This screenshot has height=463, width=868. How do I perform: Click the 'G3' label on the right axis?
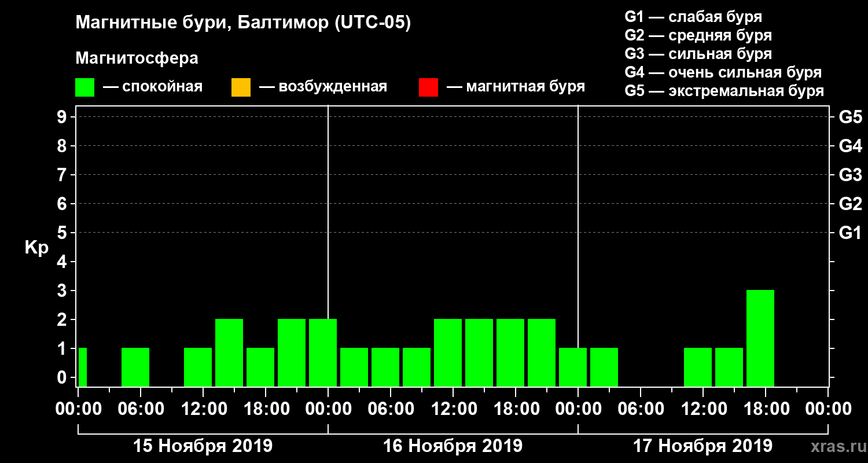pyautogui.click(x=850, y=175)
